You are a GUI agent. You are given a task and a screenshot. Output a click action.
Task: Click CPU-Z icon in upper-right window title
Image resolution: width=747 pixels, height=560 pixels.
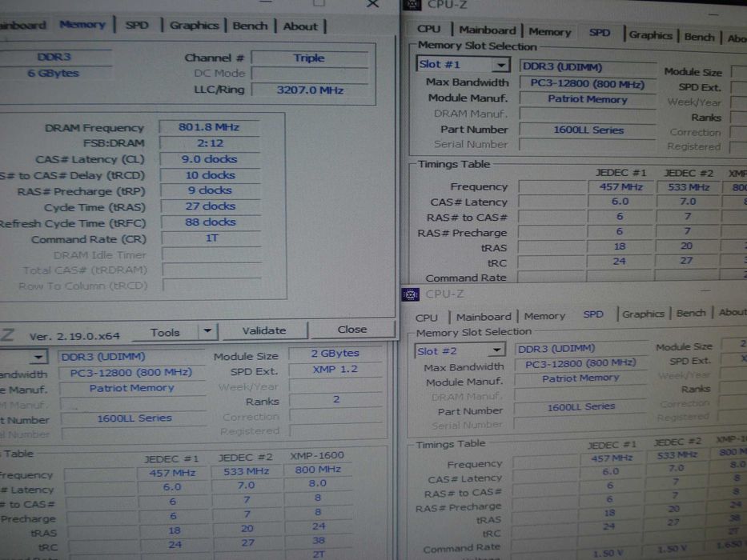(412, 5)
